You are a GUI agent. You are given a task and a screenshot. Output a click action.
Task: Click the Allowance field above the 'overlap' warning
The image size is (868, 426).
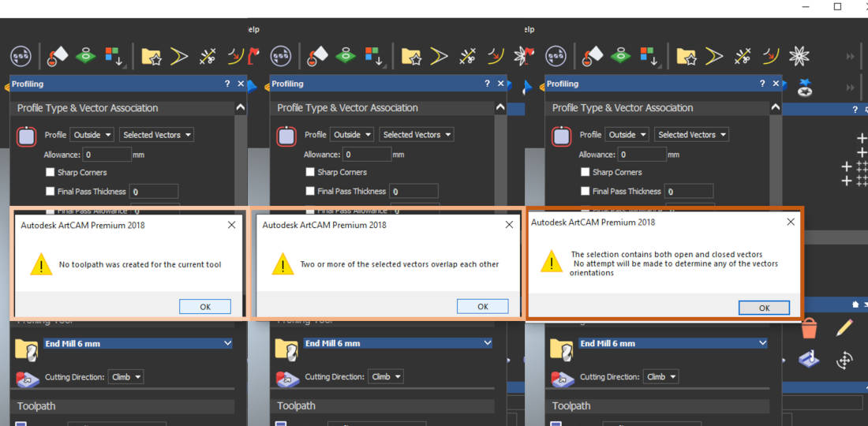pos(366,155)
